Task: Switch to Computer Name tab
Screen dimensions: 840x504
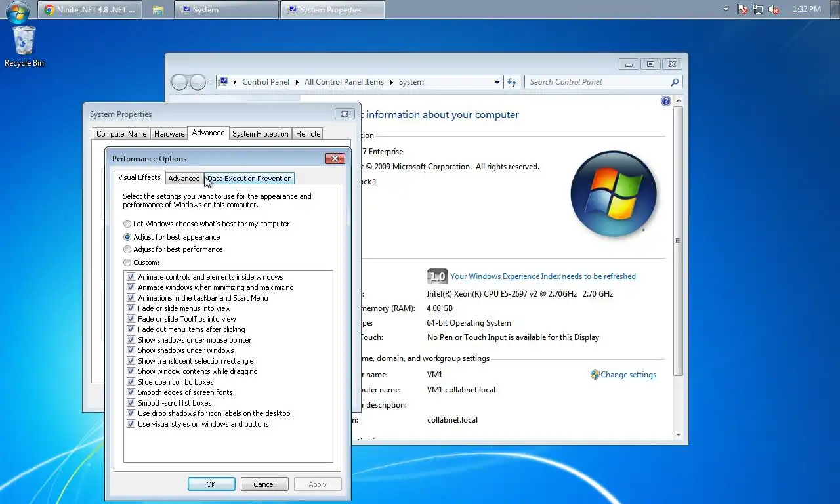Action: coord(121,133)
